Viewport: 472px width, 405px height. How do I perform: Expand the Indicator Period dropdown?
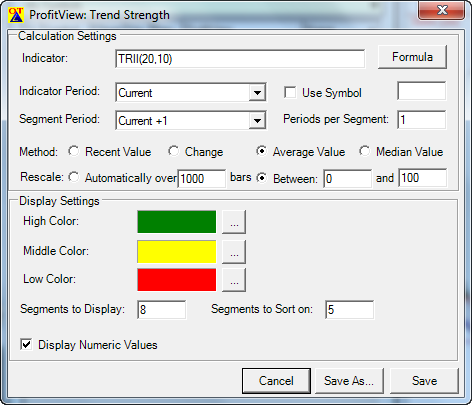tap(257, 92)
